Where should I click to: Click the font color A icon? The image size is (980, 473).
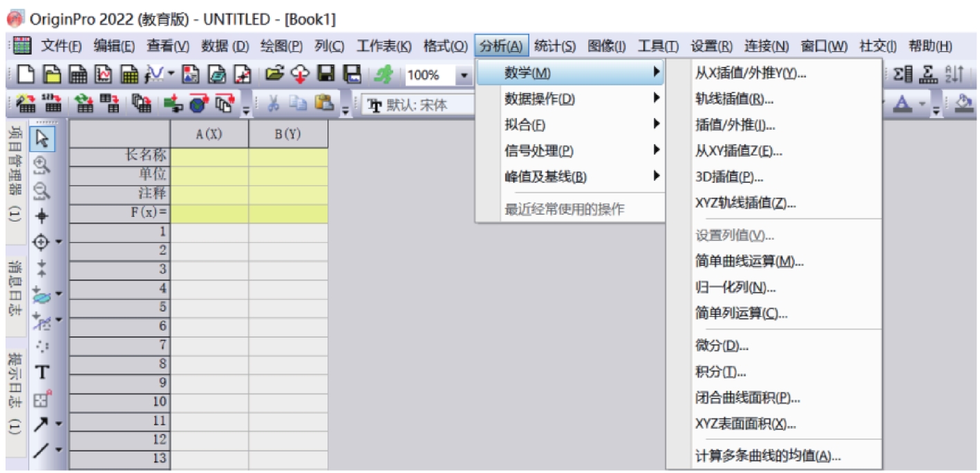coord(902,103)
